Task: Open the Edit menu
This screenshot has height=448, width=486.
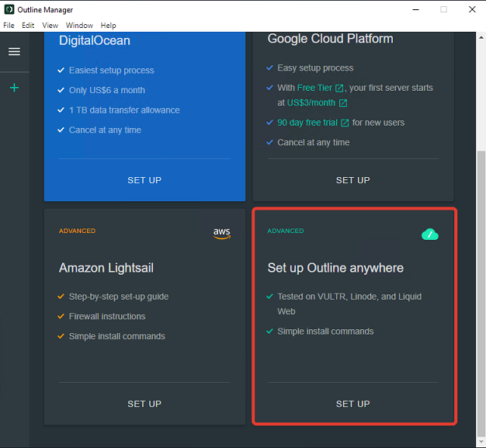Action: [28, 26]
